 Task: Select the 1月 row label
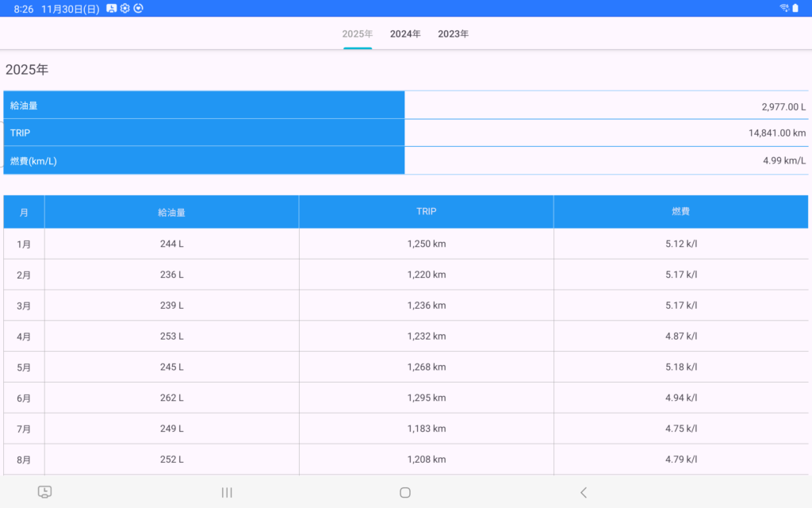[x=24, y=244]
